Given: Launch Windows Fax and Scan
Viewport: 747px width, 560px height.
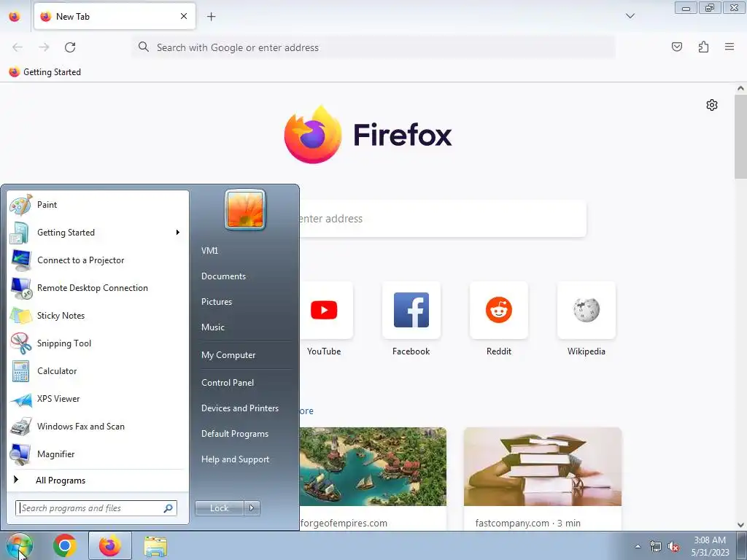Looking at the screenshot, I should [x=98, y=427].
